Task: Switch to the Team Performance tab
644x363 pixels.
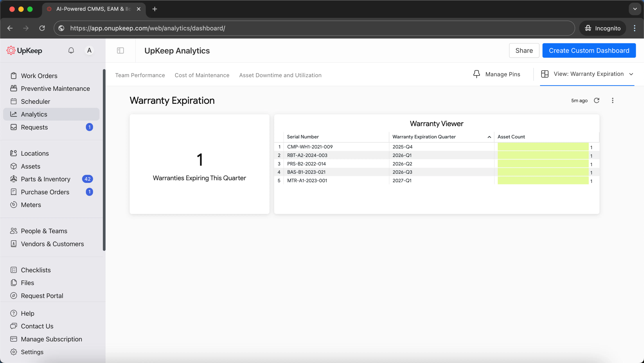Action: pyautogui.click(x=140, y=75)
